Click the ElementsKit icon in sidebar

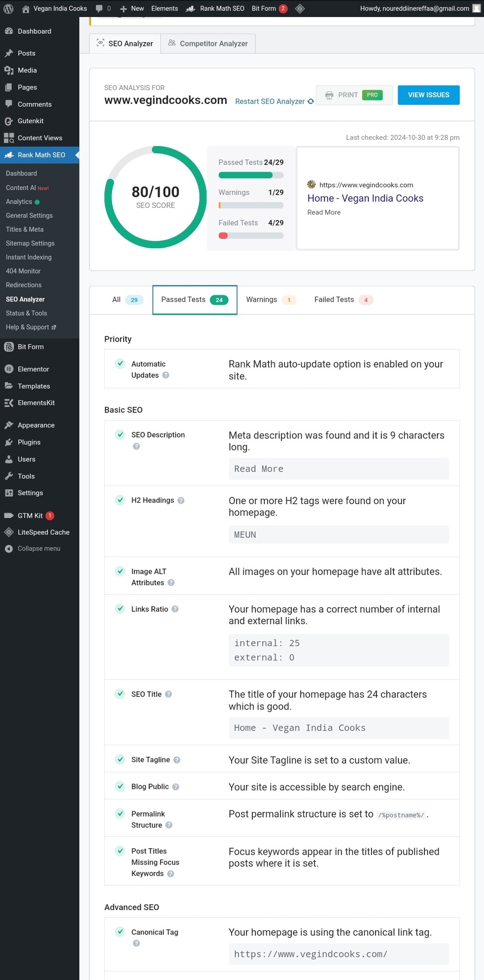point(9,403)
